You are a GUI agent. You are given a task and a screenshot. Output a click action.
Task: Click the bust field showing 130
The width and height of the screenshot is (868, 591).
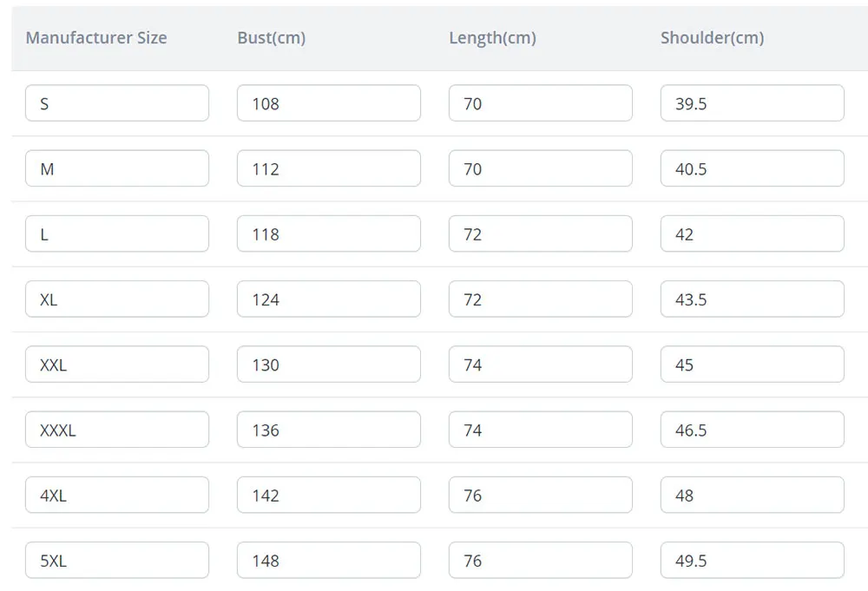tap(329, 364)
